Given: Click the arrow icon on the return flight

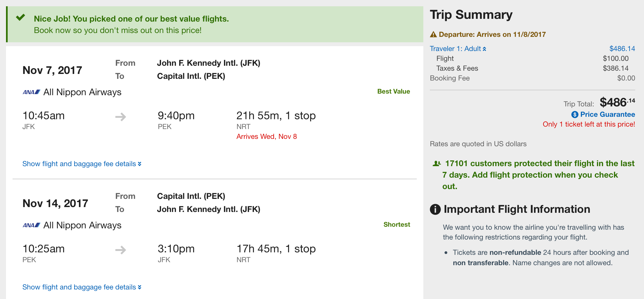Looking at the screenshot, I should [x=120, y=250].
